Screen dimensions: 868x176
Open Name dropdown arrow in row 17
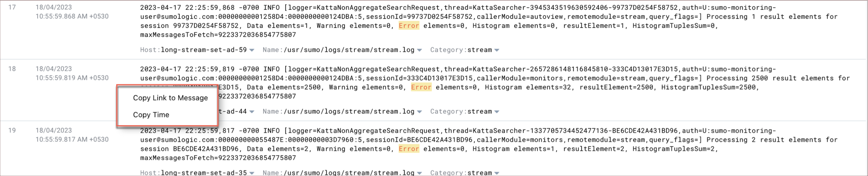[420, 50]
